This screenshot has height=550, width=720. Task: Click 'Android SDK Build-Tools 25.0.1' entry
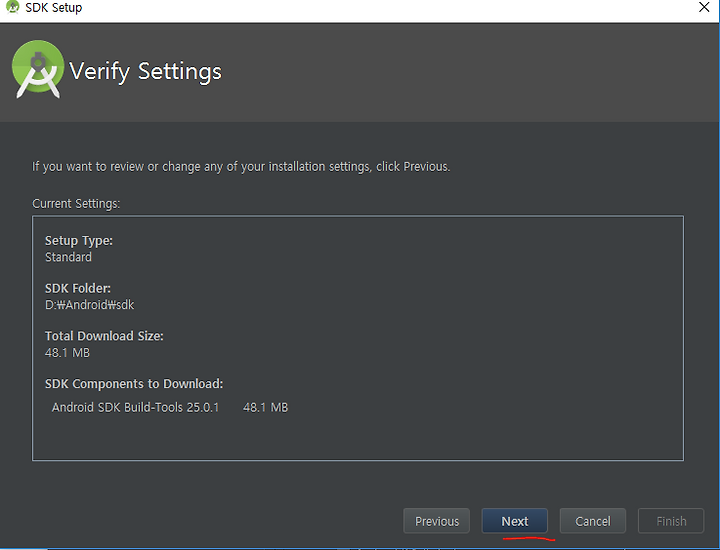tap(135, 407)
